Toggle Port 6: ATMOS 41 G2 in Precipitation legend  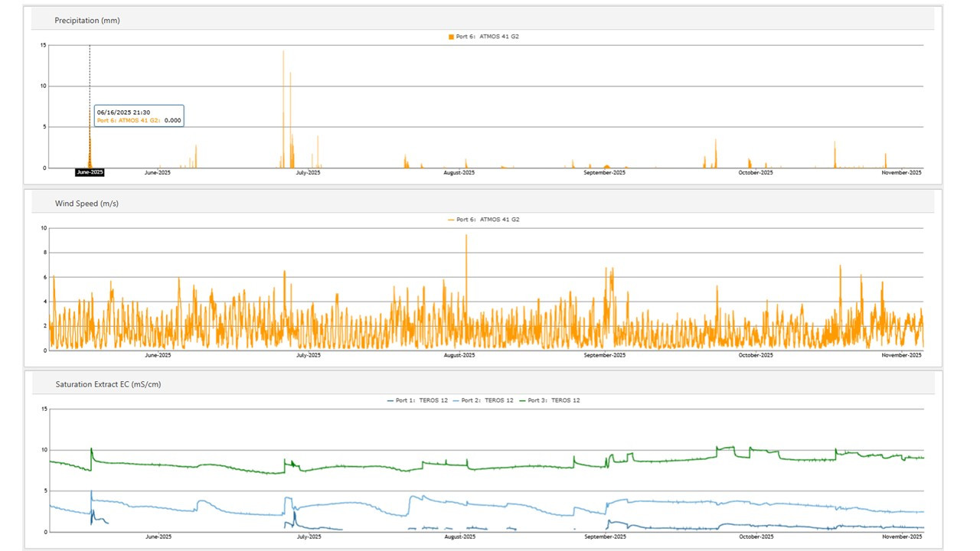488,37
